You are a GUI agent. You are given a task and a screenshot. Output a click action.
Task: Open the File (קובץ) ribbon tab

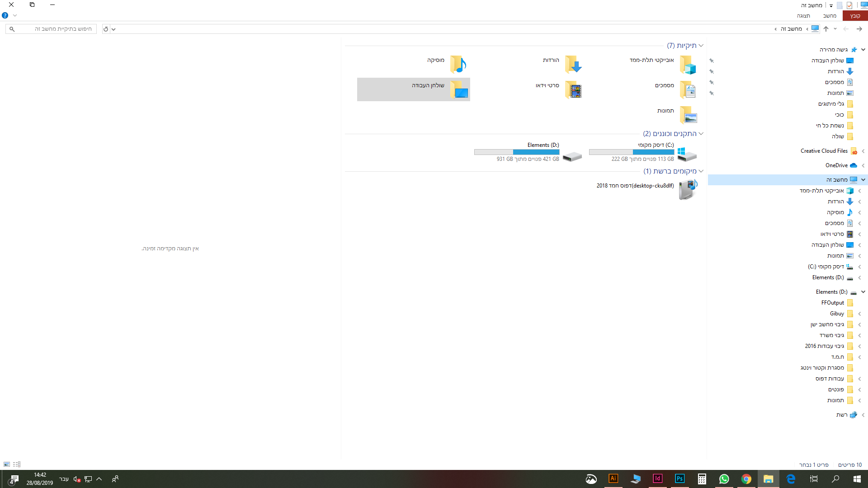(855, 16)
